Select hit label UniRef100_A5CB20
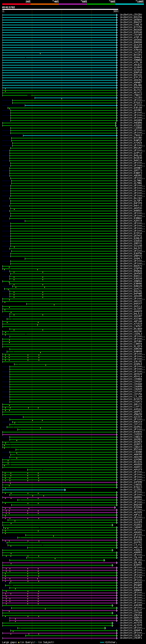The height and width of the screenshot is (644, 146). (x=131, y=65)
